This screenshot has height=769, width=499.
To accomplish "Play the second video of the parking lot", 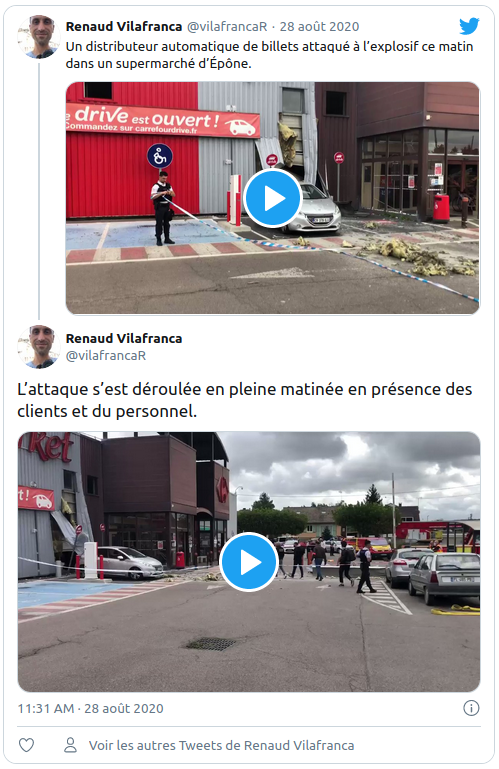I will tap(249, 562).
